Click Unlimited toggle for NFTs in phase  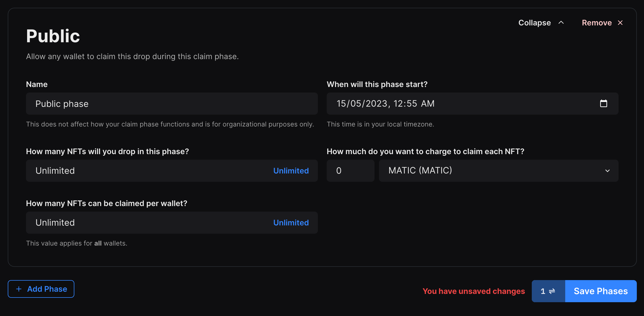(291, 170)
